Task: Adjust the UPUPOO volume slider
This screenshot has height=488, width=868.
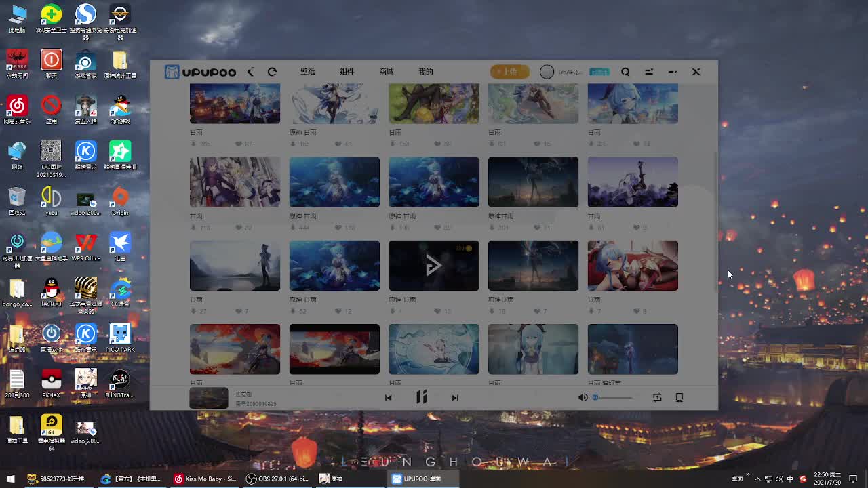Action: pyautogui.click(x=613, y=398)
